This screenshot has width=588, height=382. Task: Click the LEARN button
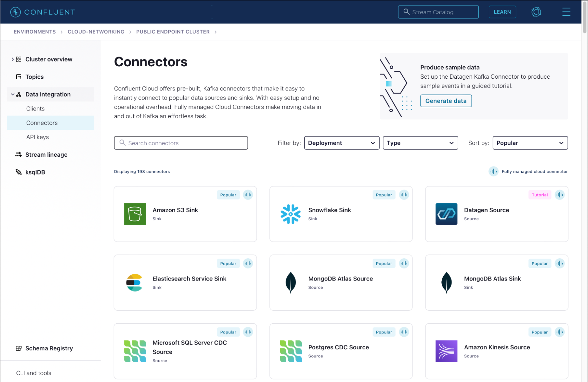(502, 12)
